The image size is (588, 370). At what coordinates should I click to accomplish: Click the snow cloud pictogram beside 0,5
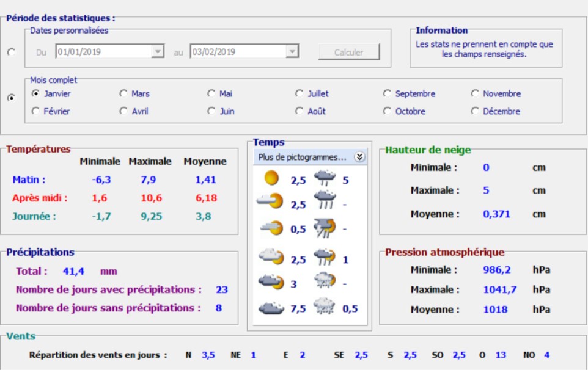coord(324,307)
